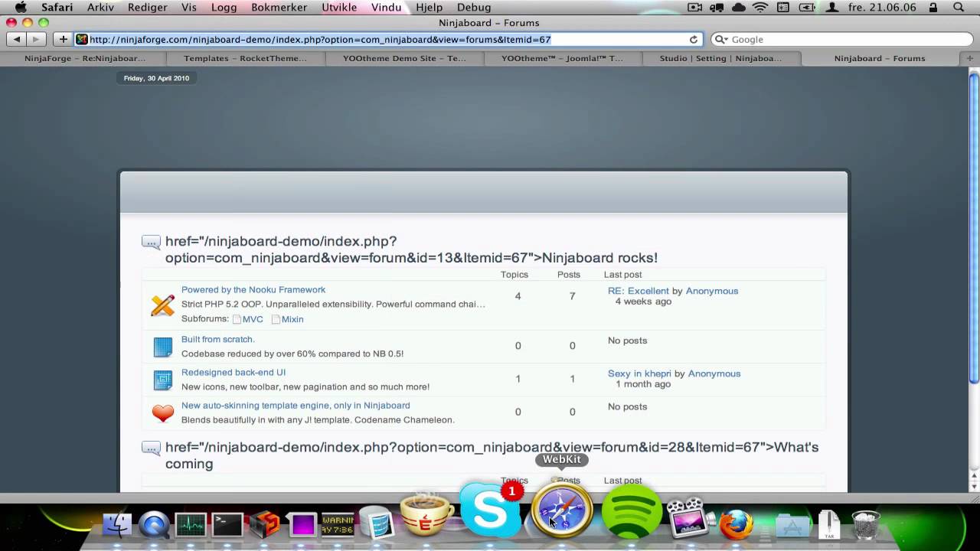Open the RE: Excellent last post
The width and height of the screenshot is (980, 551).
click(x=639, y=291)
